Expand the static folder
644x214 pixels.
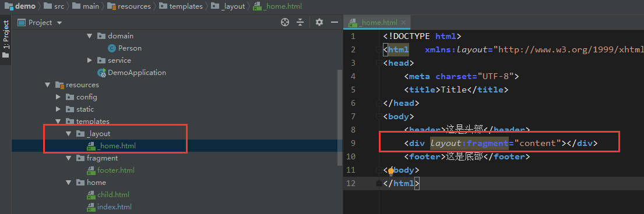pyautogui.click(x=58, y=109)
